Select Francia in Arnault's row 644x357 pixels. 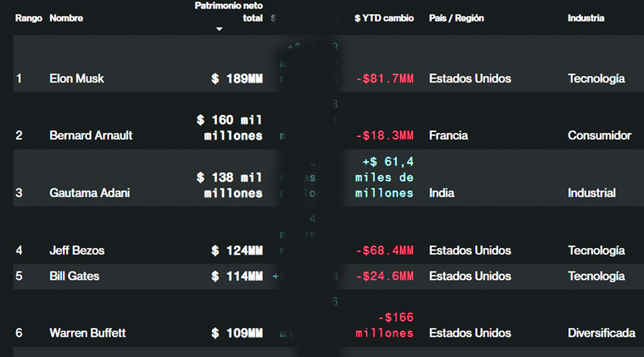tap(448, 135)
